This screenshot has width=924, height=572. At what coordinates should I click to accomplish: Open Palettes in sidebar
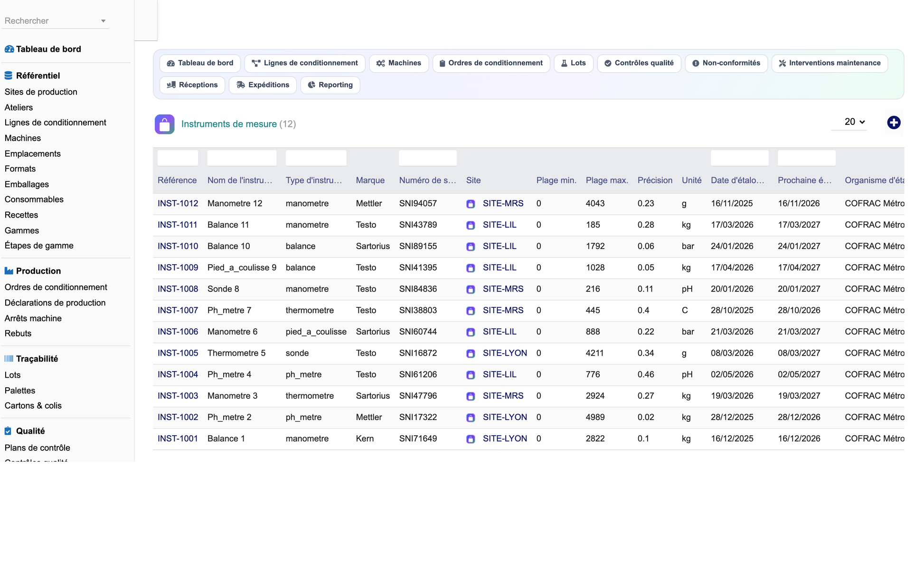click(20, 391)
